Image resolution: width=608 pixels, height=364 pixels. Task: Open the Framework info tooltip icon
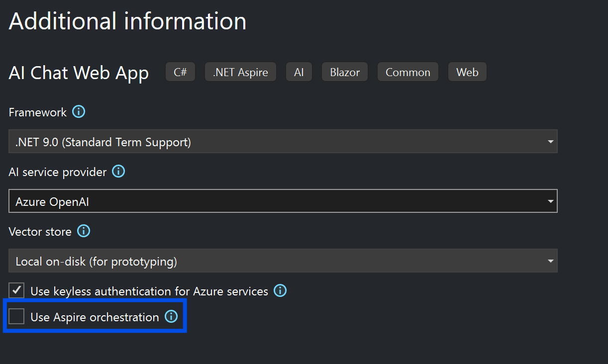coord(79,112)
